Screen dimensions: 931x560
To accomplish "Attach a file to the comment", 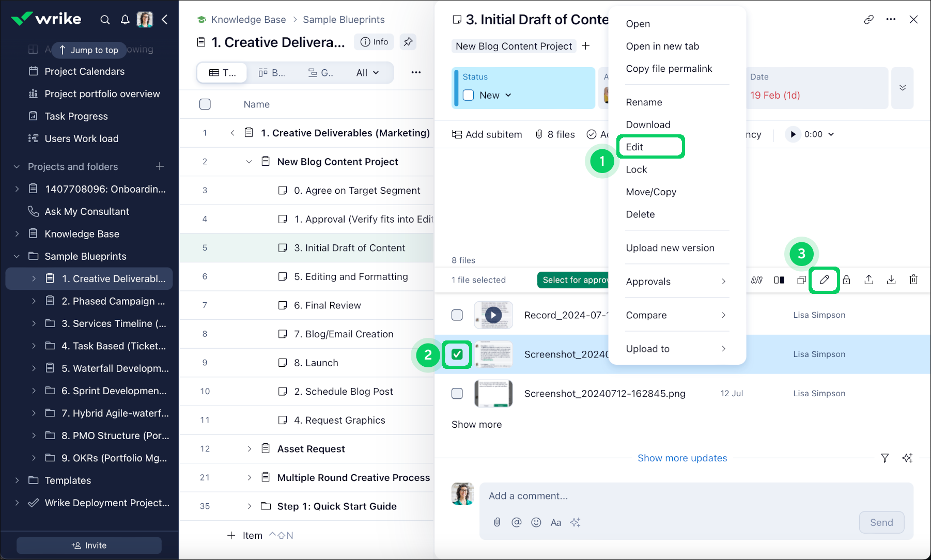I will [x=497, y=522].
